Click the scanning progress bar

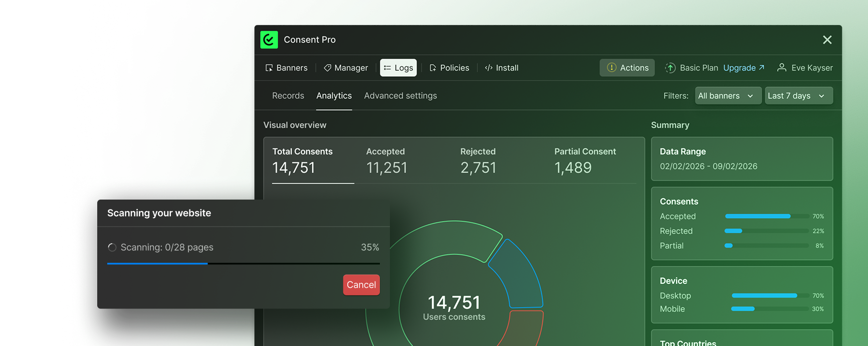coord(244,263)
